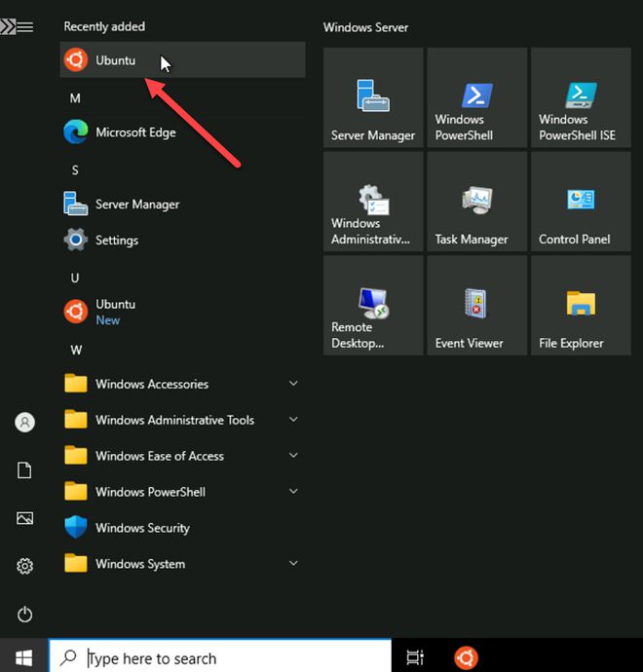This screenshot has height=672, width=643.
Task: Open the Remote Desktop tile
Action: (373, 305)
